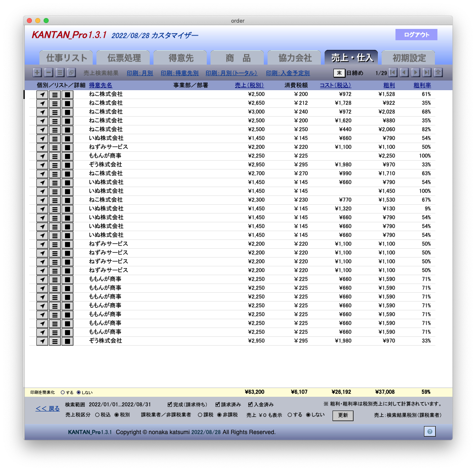Go to the previous record
Image resolution: width=476 pixels, height=471 pixels.
[404, 73]
